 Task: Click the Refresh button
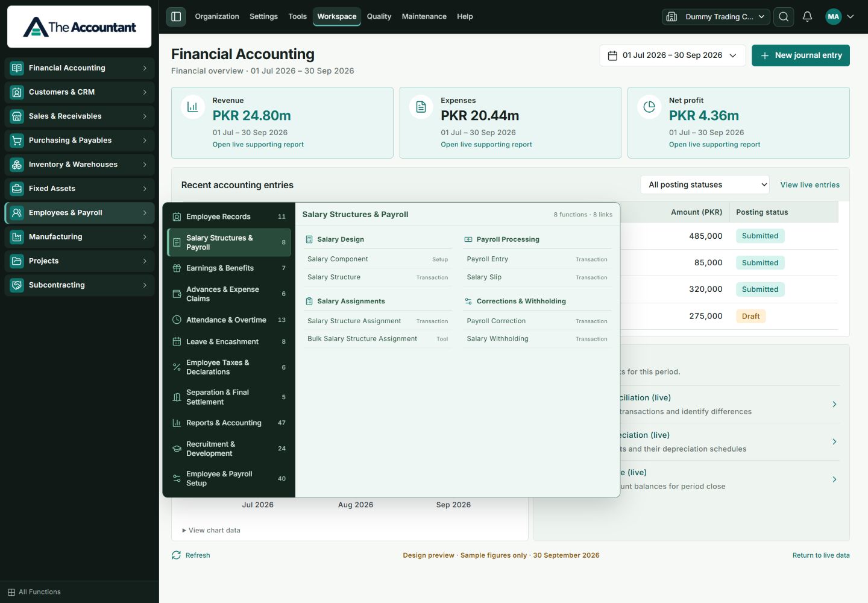tap(191, 555)
